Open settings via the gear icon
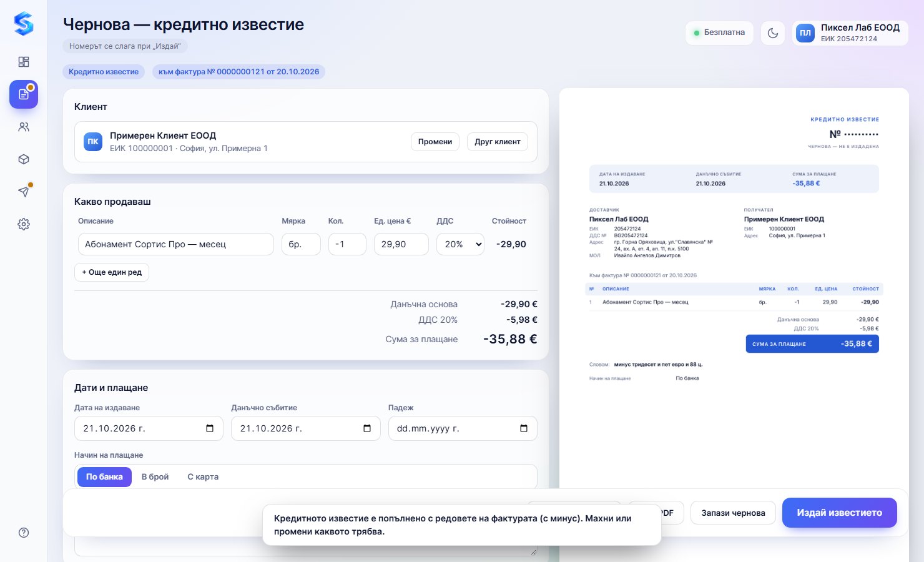This screenshot has width=924, height=562. point(24,224)
